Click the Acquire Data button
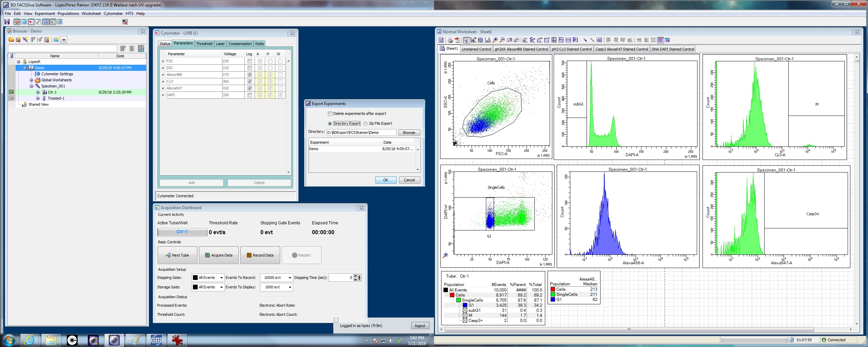Viewport: 868px width, 347px height. (x=219, y=255)
